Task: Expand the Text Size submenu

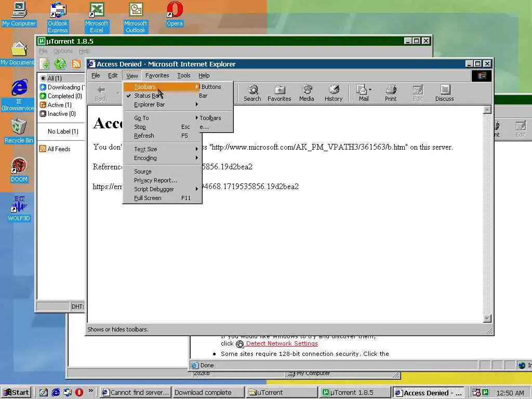Action: click(162, 149)
